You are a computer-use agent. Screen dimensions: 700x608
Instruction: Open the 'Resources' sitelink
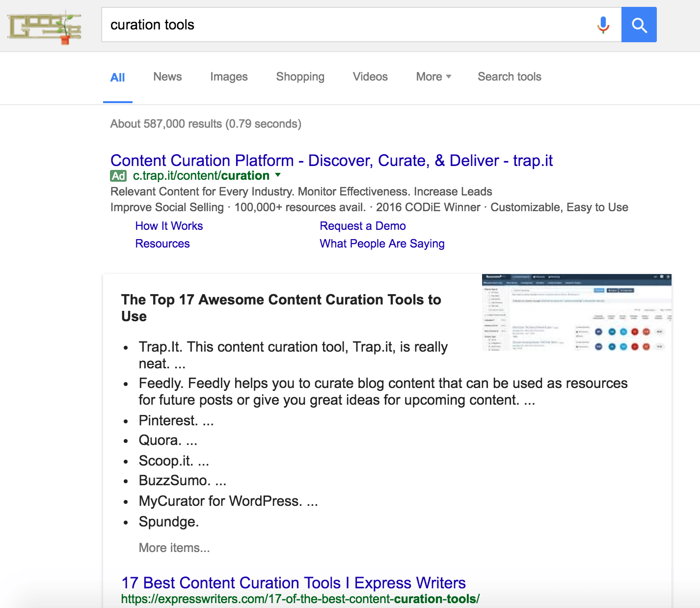pyautogui.click(x=162, y=244)
